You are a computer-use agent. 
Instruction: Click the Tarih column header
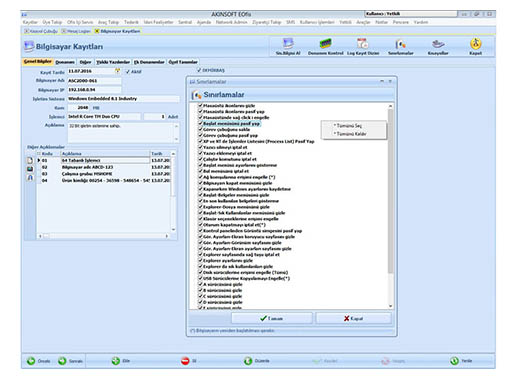(x=160, y=154)
